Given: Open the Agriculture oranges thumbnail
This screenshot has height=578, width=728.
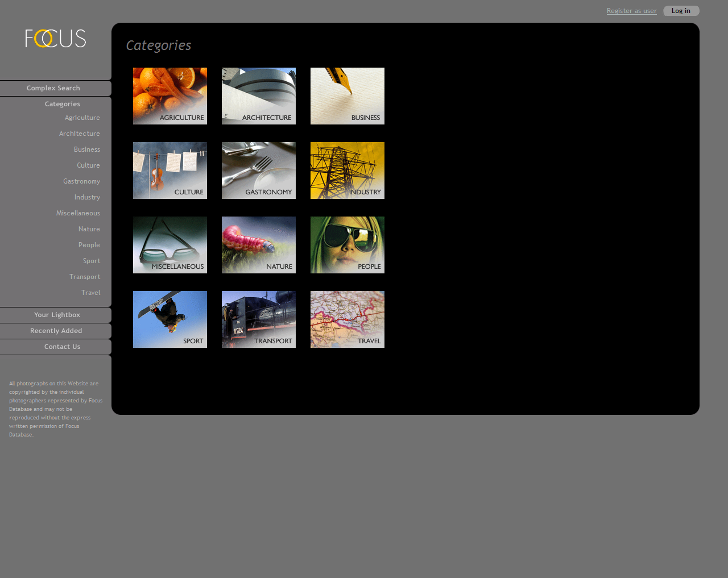Looking at the screenshot, I should click(169, 96).
